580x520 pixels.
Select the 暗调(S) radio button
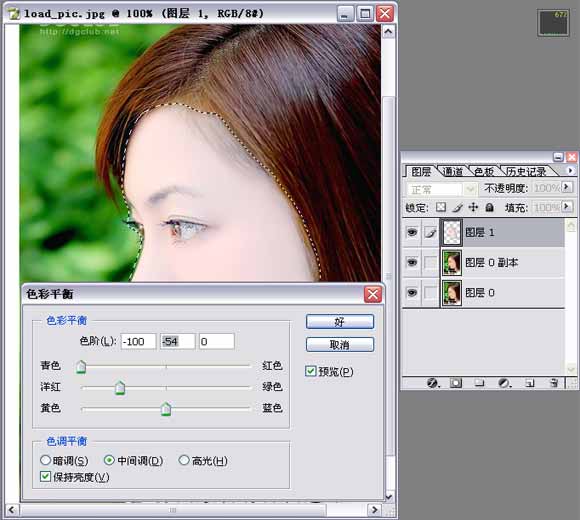[x=45, y=460]
